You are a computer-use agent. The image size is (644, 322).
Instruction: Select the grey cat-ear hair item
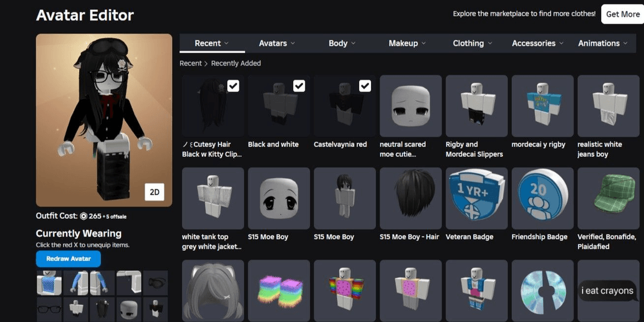213,290
